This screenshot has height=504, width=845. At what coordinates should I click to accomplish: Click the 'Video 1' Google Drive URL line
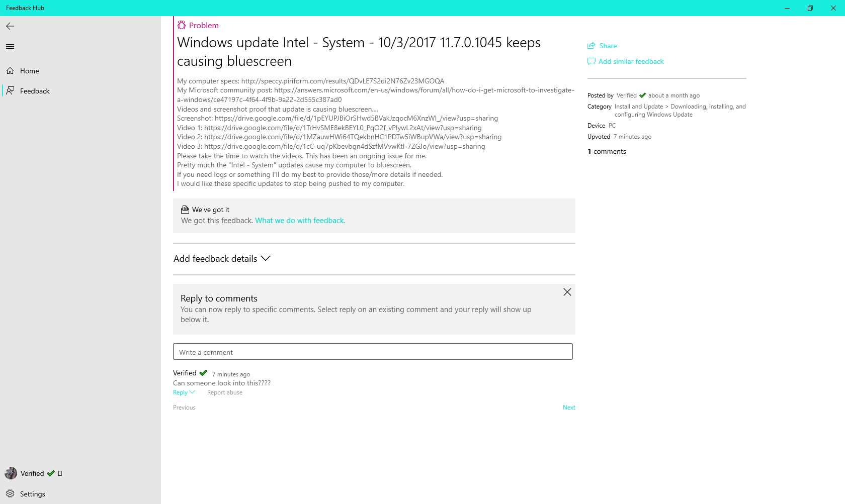coord(329,128)
